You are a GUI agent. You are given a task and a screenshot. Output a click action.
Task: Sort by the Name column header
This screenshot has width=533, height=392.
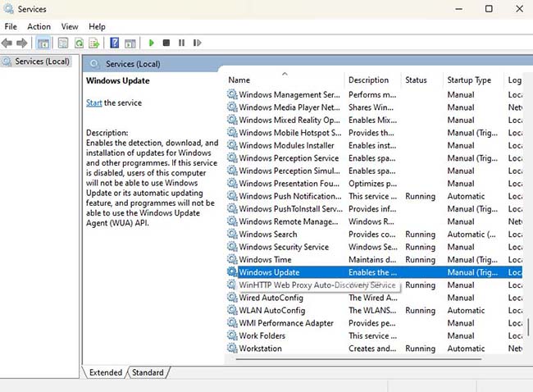[x=285, y=80]
